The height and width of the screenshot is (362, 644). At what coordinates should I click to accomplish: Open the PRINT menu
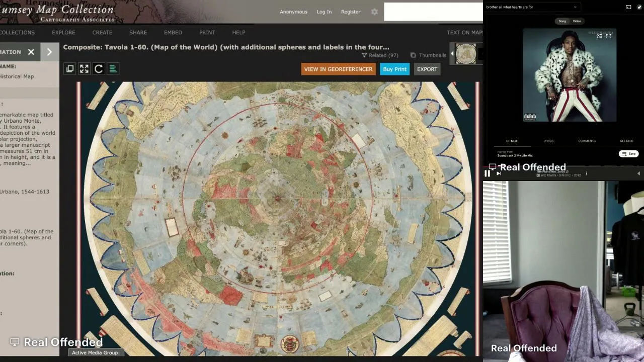[207, 33]
